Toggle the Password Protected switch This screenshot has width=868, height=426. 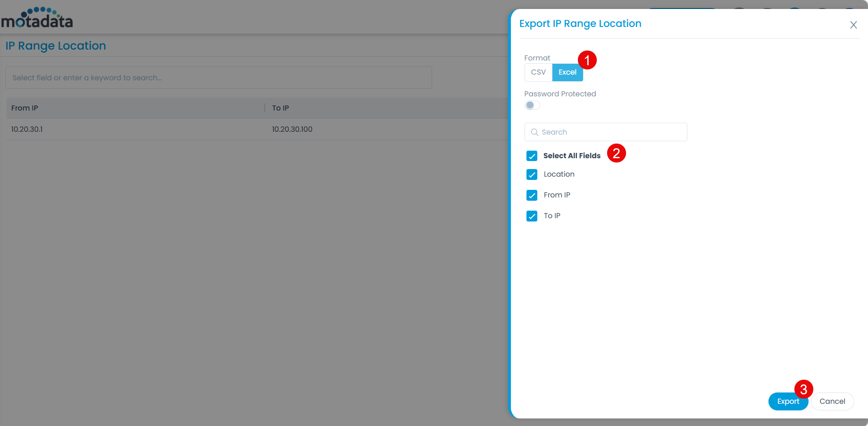coord(532,105)
